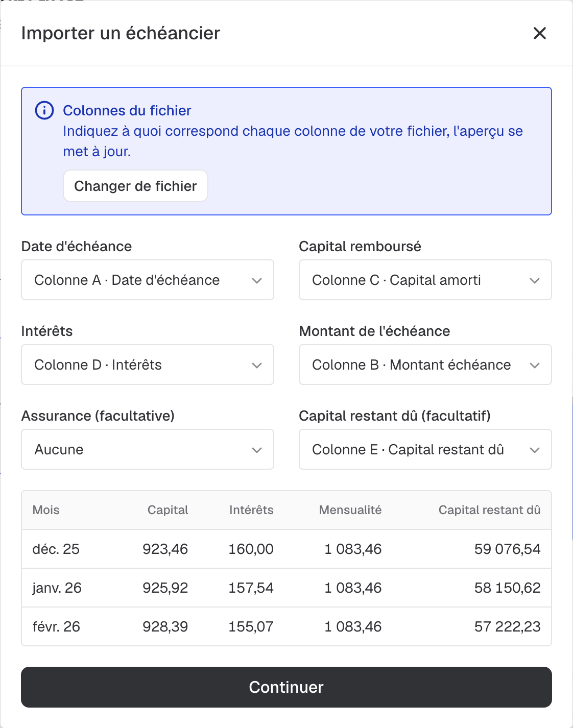Click the Colonnes du fichier heading
573x728 pixels.
[x=127, y=110]
